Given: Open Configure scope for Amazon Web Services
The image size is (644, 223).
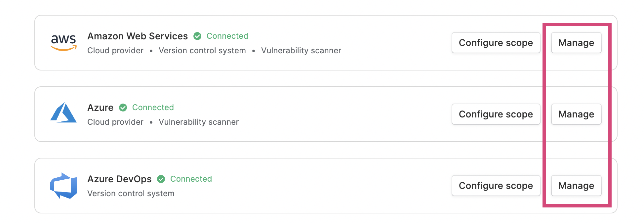Looking at the screenshot, I should click(496, 43).
